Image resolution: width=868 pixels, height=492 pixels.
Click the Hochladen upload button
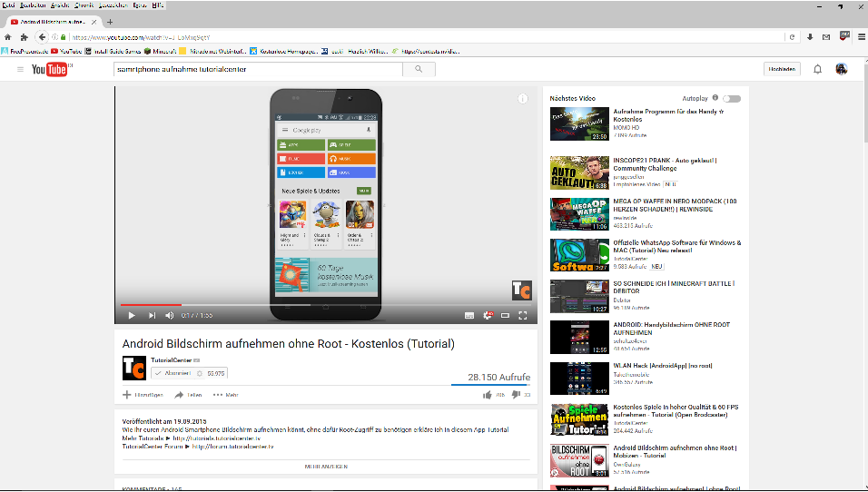point(782,69)
